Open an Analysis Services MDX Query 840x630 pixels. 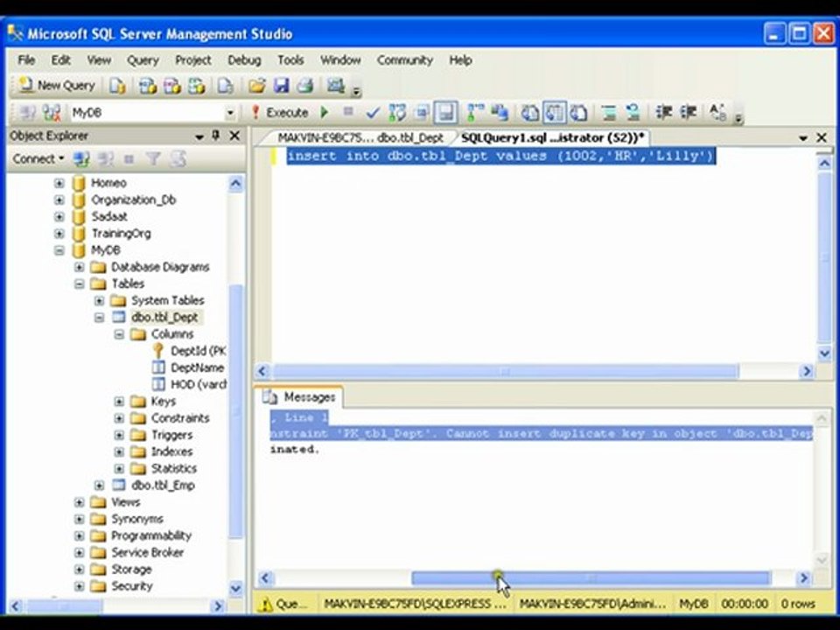coord(147,86)
